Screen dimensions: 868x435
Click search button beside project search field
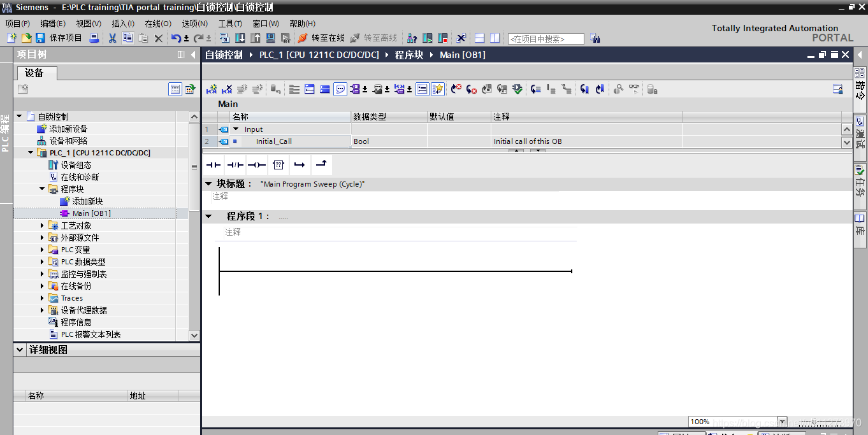pos(595,38)
